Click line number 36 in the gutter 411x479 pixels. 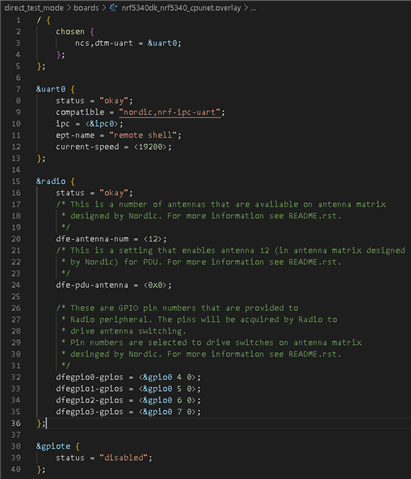(x=16, y=423)
